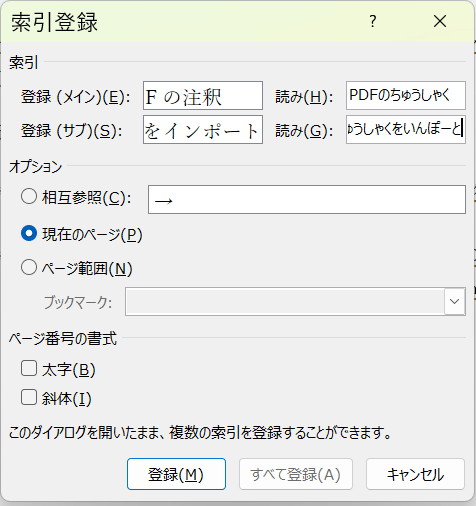476x506 pixels.
Task: Click the 登録 (メイン)(E): label text
Action: [x=76, y=97]
